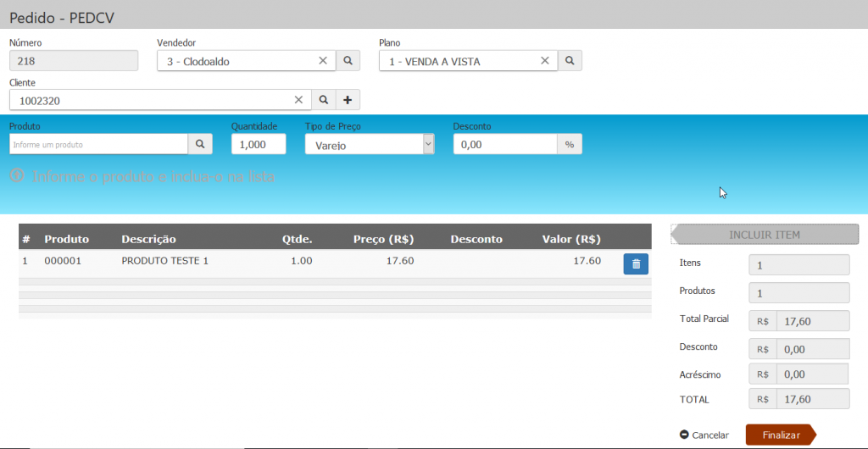868x449 pixels.
Task: Click the search icon beside Cliente field
Action: point(324,100)
